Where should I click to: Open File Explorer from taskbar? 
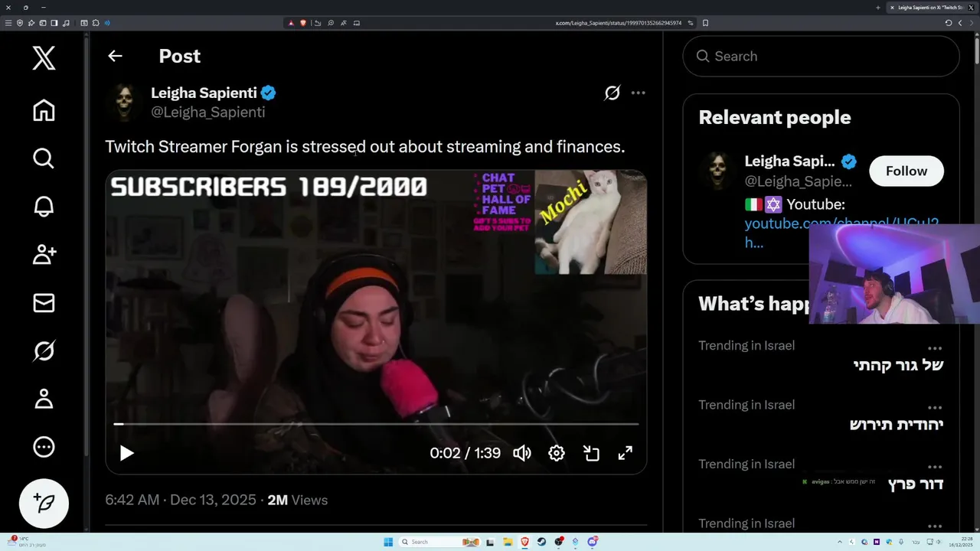point(507,542)
